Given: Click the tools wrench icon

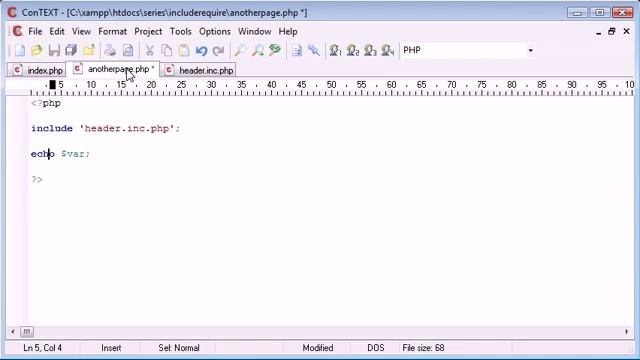Looking at the screenshot, I should (313, 50).
